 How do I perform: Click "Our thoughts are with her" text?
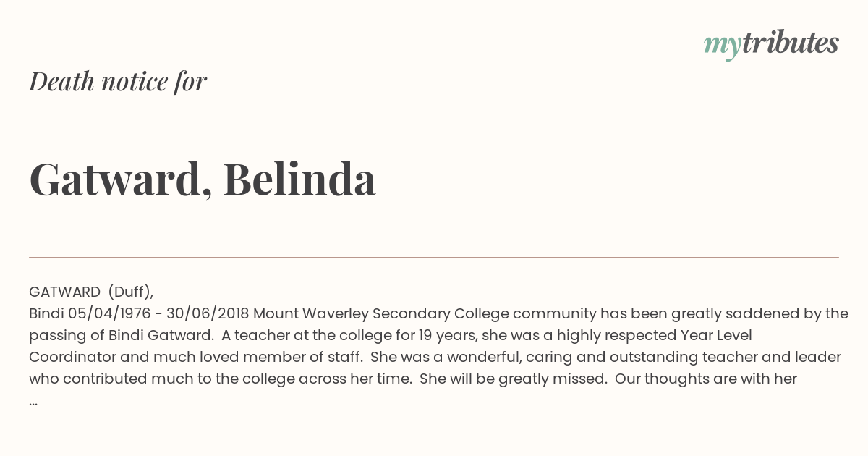point(706,379)
